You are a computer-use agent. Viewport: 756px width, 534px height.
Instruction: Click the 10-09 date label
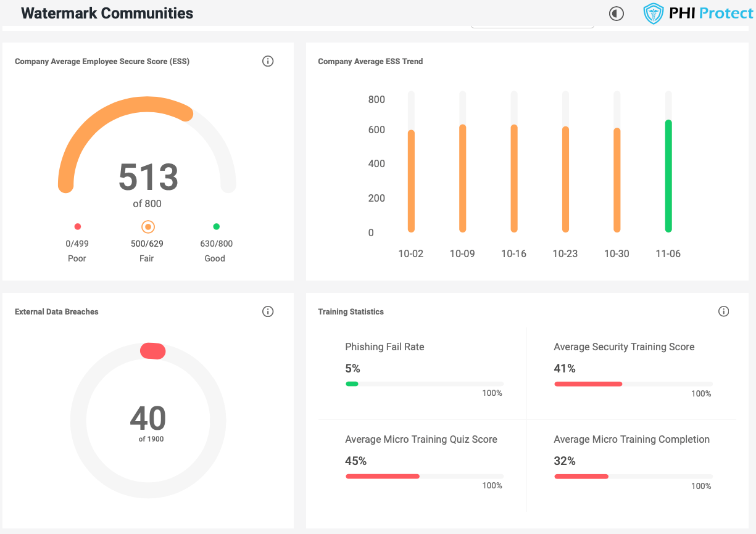coord(462,253)
